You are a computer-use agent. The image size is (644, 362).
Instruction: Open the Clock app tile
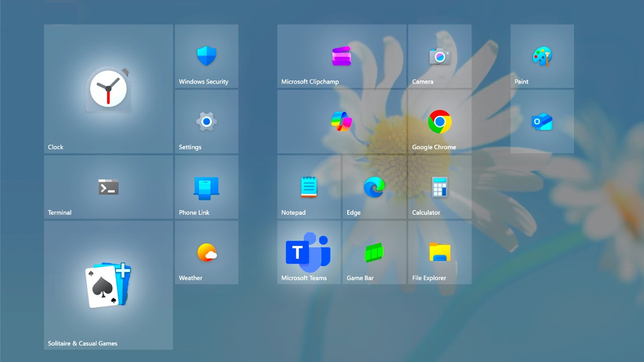pyautogui.click(x=108, y=89)
